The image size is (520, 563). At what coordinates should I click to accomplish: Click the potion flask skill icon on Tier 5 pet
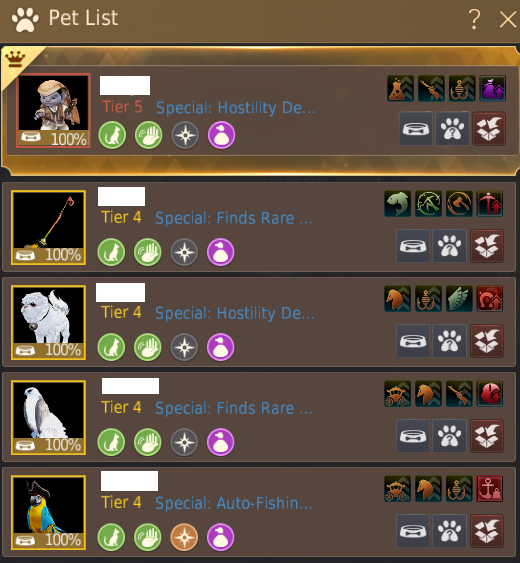(400, 88)
